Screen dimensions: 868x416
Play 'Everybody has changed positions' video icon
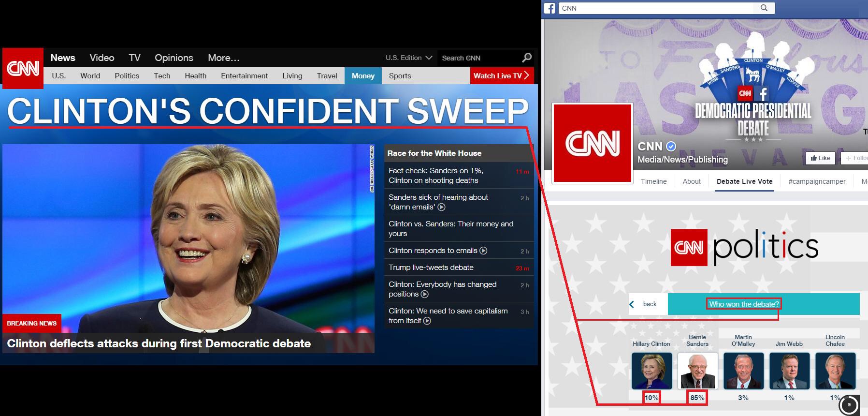point(425,294)
